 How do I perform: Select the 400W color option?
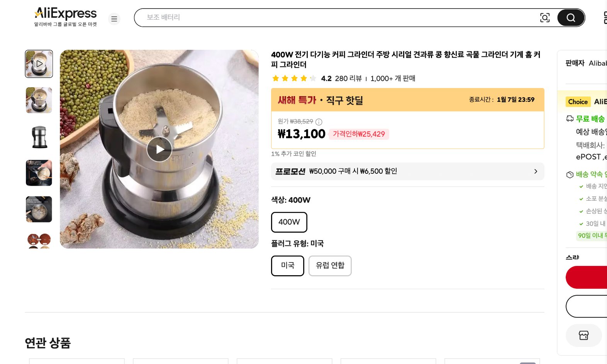pyautogui.click(x=289, y=222)
